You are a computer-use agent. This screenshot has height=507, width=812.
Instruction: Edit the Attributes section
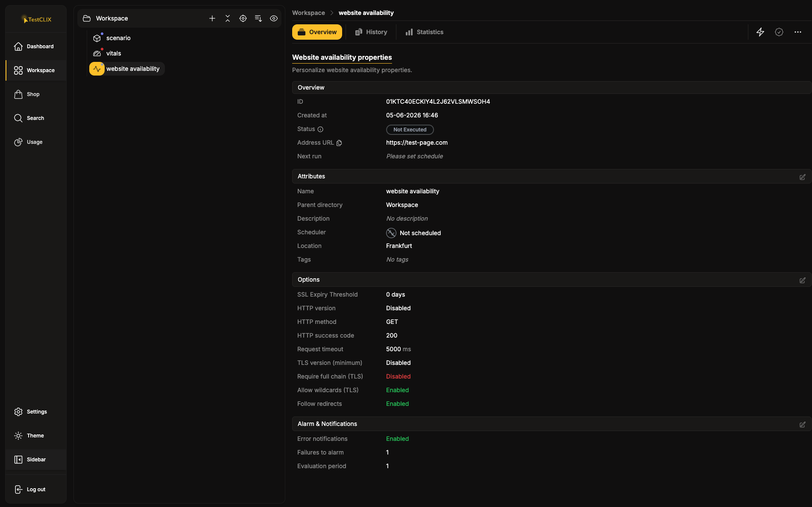pyautogui.click(x=803, y=177)
